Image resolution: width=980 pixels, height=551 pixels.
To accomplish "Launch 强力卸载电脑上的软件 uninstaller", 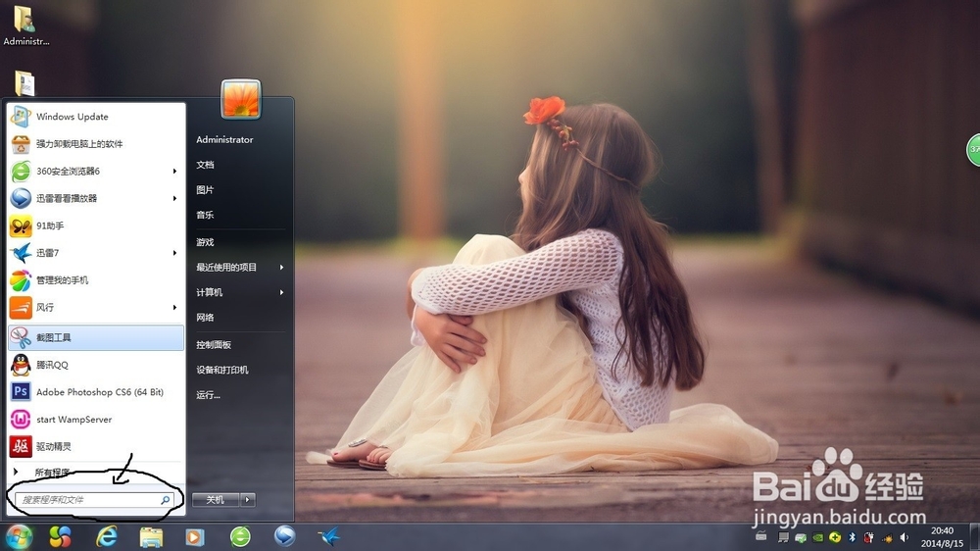I will tap(96, 144).
